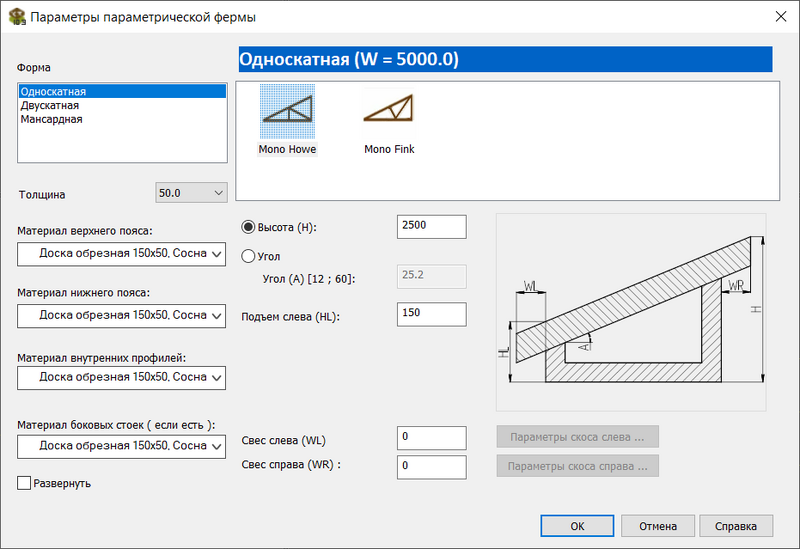Open Материал боковых стоек dropdown
Image resolution: width=800 pixels, height=549 pixels.
tap(121, 446)
